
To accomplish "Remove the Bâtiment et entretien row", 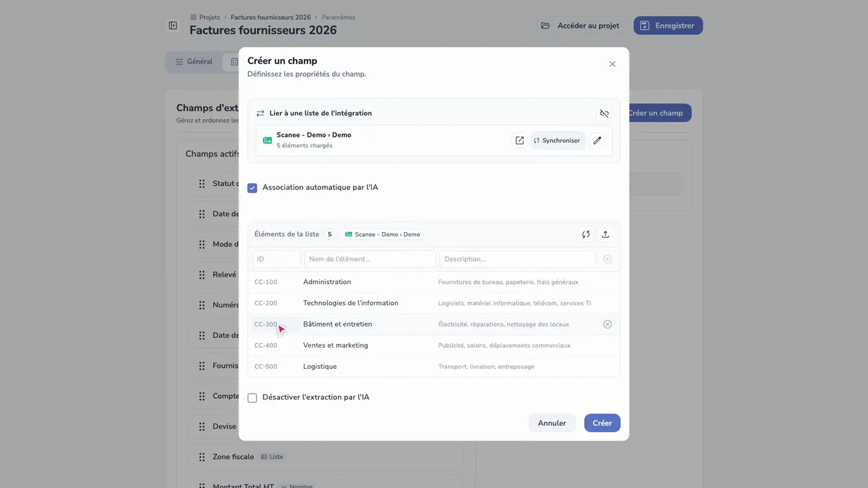I will pos(608,324).
